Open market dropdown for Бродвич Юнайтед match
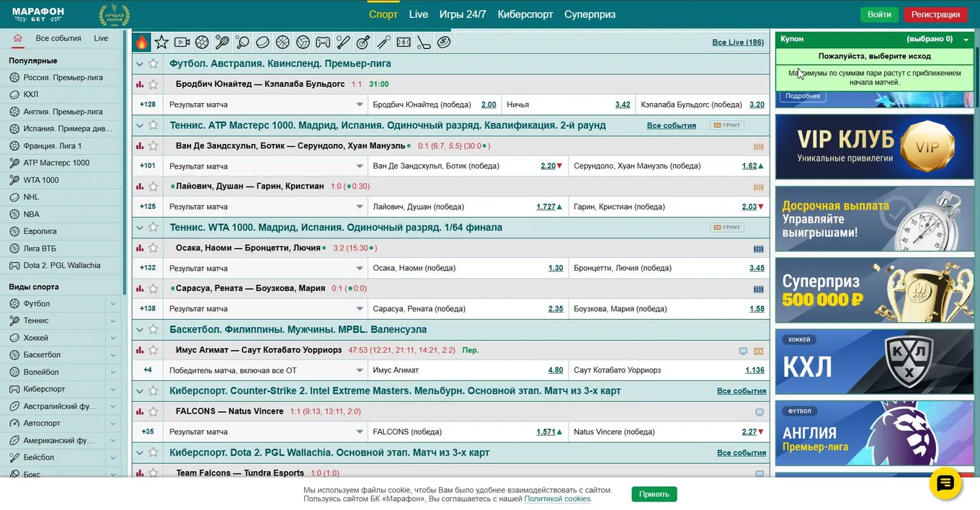980x510 pixels. tap(360, 104)
